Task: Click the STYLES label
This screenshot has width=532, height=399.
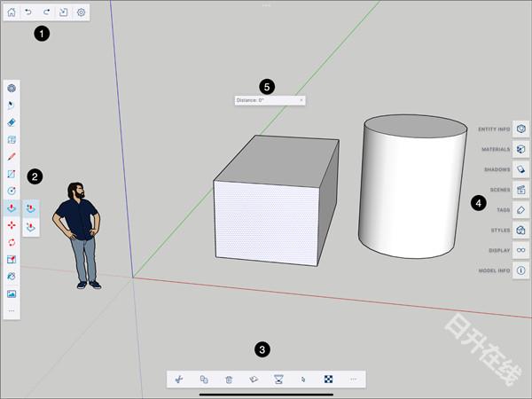Action: pyautogui.click(x=500, y=231)
